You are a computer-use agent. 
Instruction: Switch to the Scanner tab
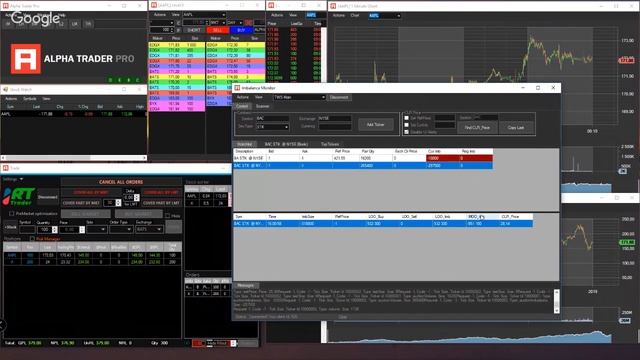[x=262, y=106]
